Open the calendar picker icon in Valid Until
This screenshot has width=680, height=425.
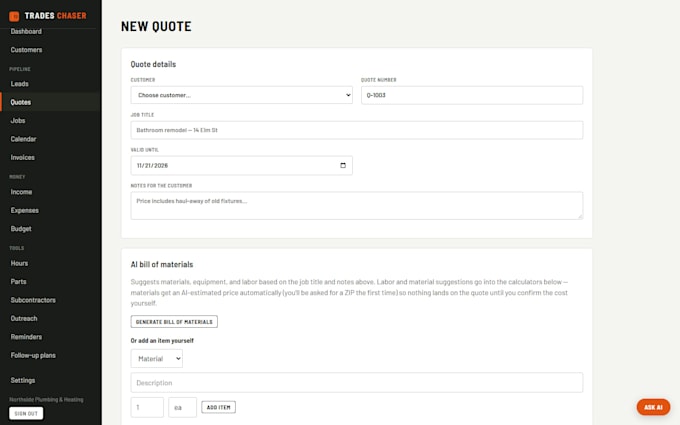(x=343, y=165)
